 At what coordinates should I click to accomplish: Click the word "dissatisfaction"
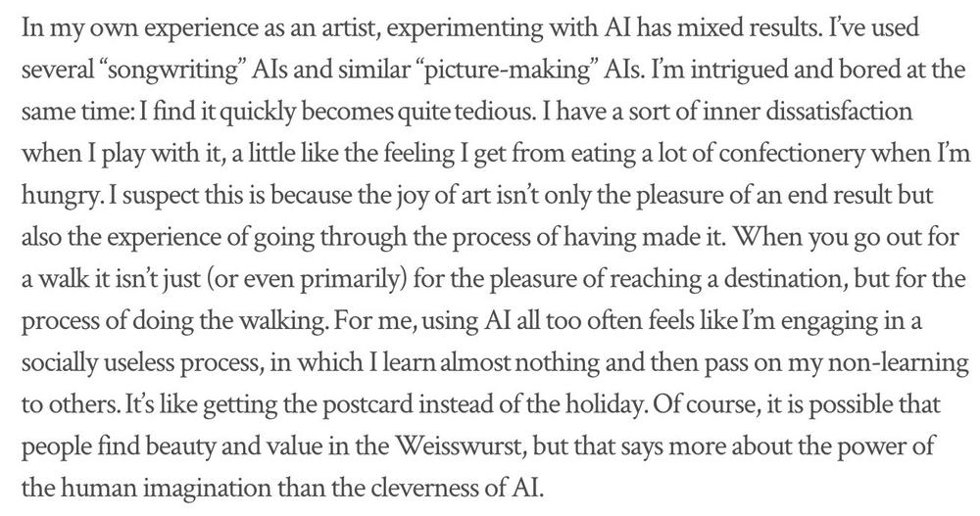pos(840,111)
